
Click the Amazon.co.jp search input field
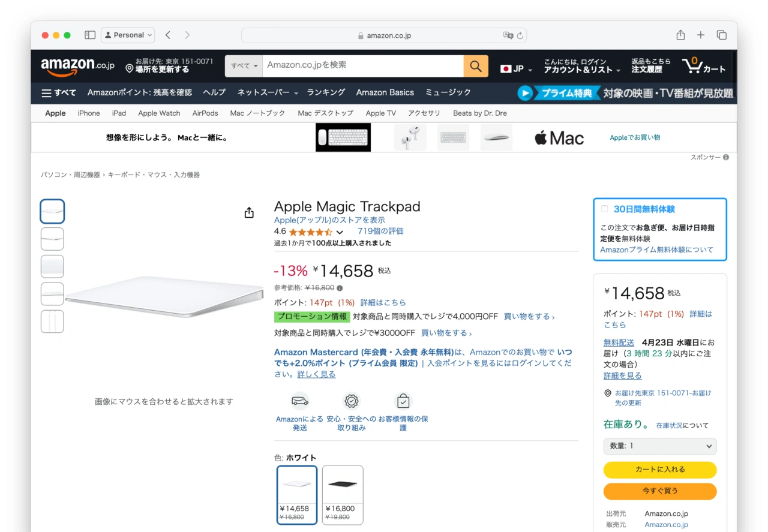point(362,65)
